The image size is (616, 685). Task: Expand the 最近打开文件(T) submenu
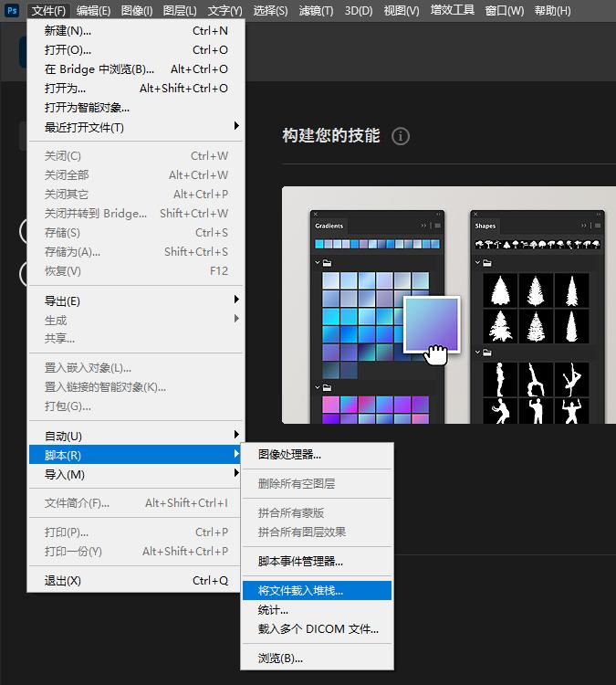tap(136, 128)
